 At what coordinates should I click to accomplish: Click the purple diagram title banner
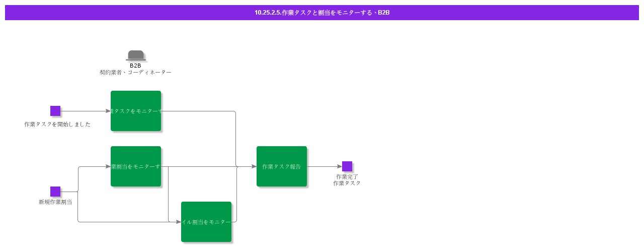click(x=322, y=13)
